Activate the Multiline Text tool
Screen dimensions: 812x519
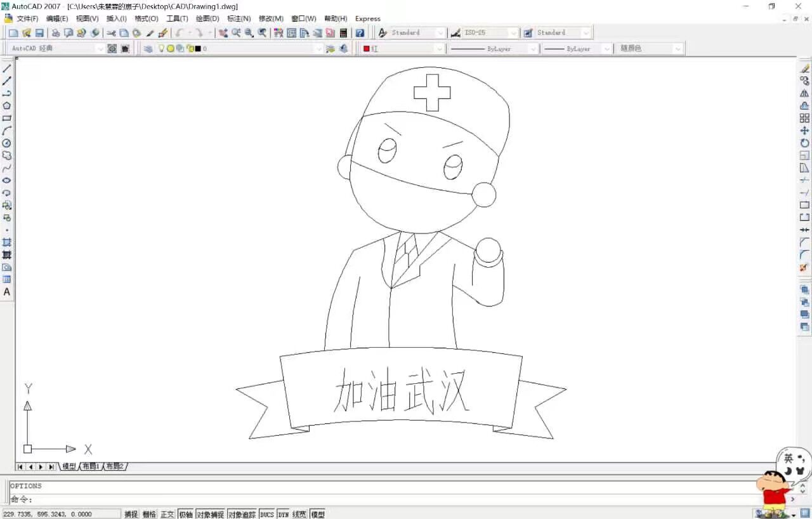tap(7, 292)
